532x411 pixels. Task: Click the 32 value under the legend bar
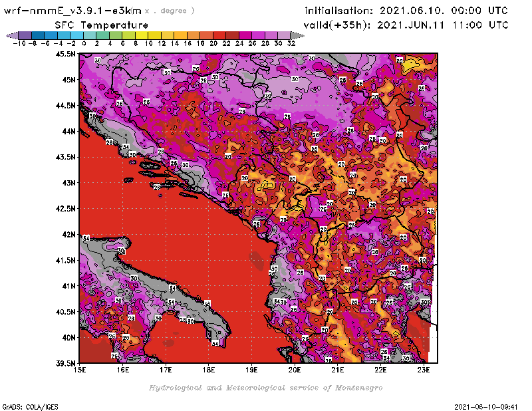[291, 43]
